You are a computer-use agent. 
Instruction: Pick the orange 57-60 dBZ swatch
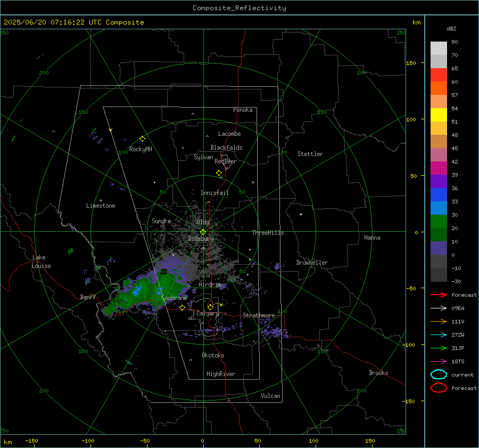pos(439,88)
